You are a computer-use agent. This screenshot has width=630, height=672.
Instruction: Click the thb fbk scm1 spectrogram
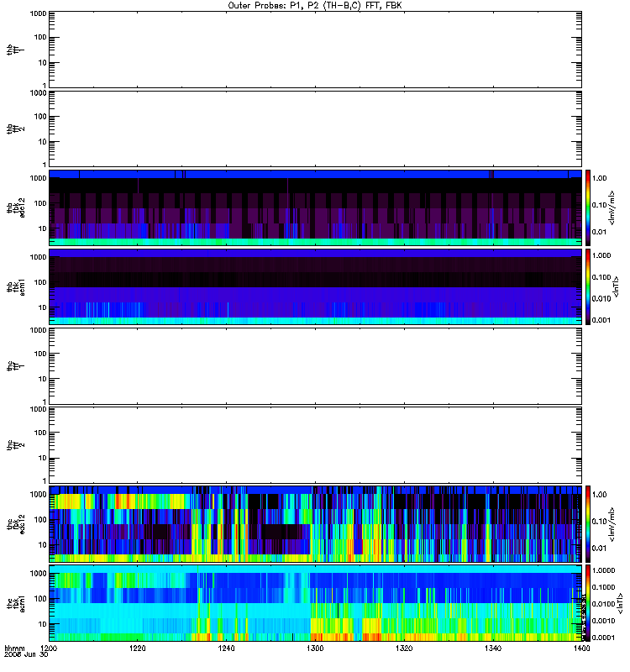pyautogui.click(x=315, y=286)
